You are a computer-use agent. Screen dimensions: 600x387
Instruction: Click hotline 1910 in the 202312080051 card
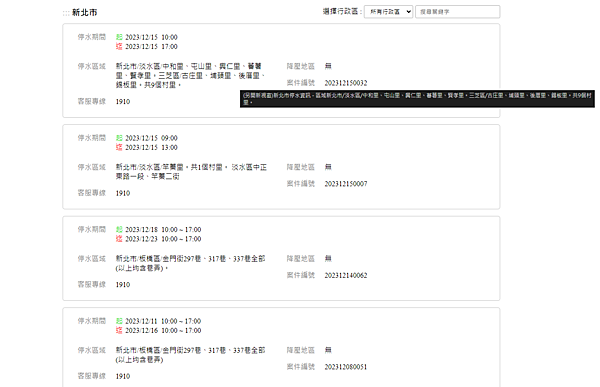[123, 376]
